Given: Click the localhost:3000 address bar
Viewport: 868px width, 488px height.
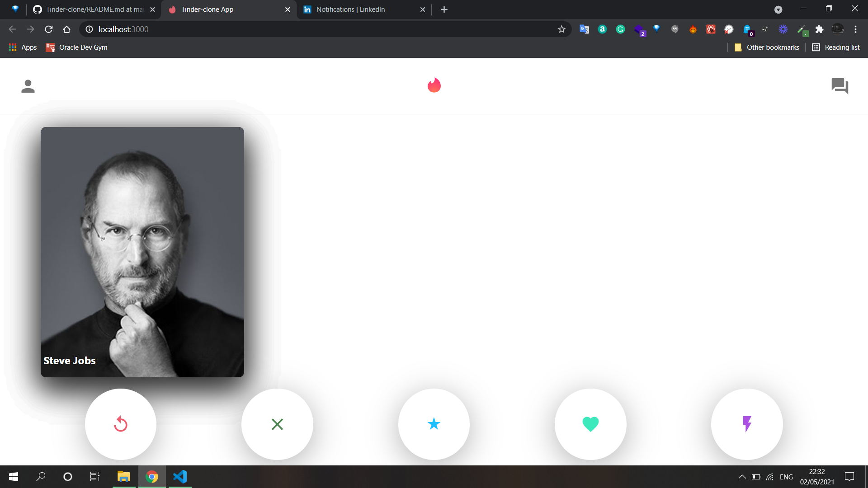Looking at the screenshot, I should pos(316,29).
